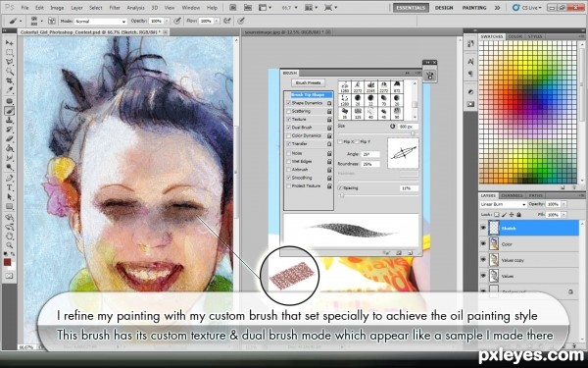
Task: Check the Flip X option
Action: click(340, 142)
